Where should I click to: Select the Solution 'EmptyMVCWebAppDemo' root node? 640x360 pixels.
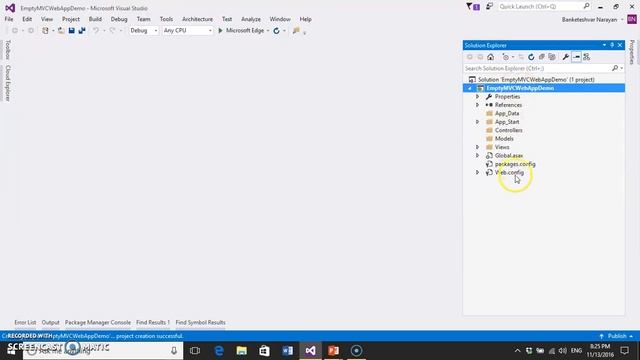(x=536, y=80)
